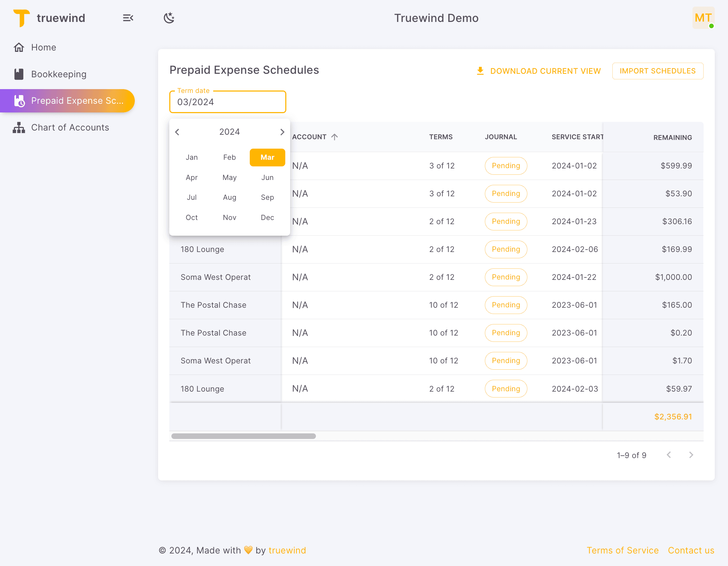Click the Term date input field
The width and height of the screenshot is (728, 566).
tap(227, 102)
